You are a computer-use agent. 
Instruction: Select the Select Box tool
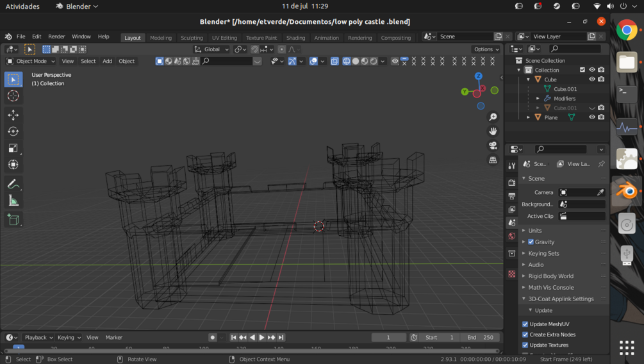point(13,79)
